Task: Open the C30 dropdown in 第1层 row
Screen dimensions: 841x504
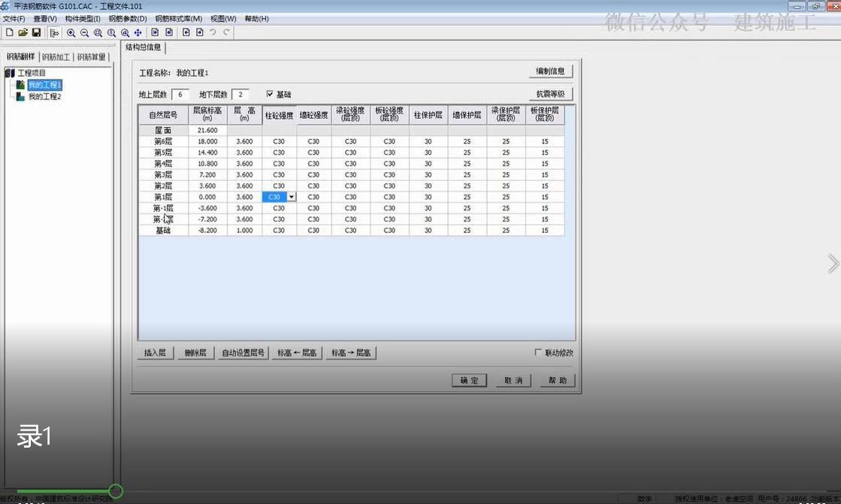Action: (292, 197)
